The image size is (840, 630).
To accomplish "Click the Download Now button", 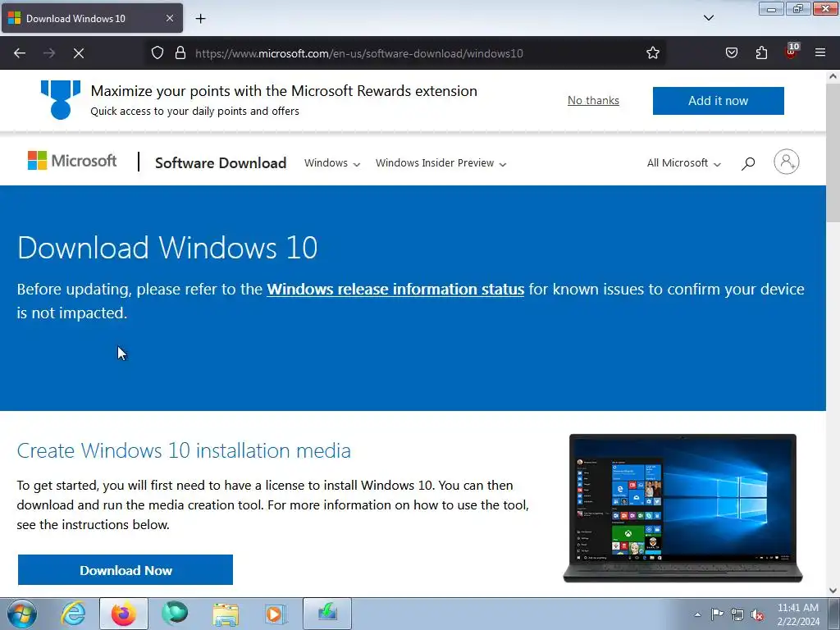I will click(x=126, y=570).
